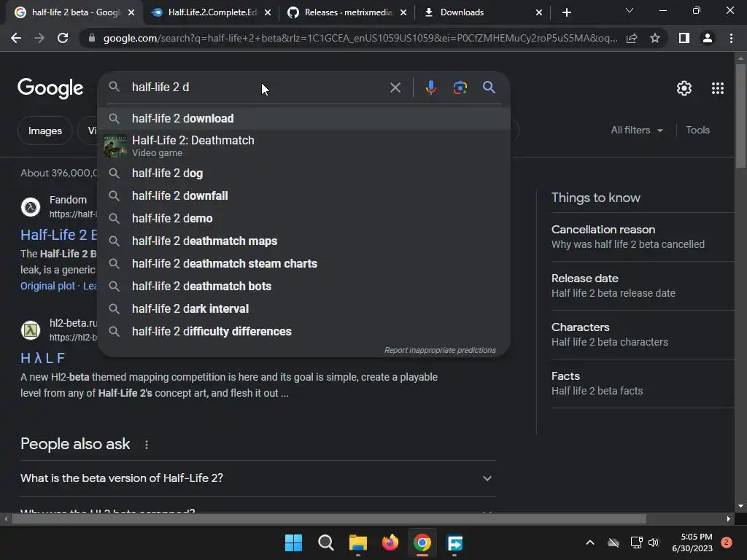The height and width of the screenshot is (560, 747).
Task: Click Report inappropriate predictions link
Action: pyautogui.click(x=440, y=350)
